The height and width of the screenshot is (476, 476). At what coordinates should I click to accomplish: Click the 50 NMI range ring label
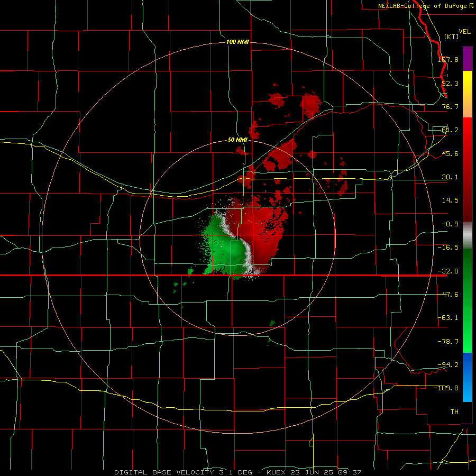click(237, 140)
